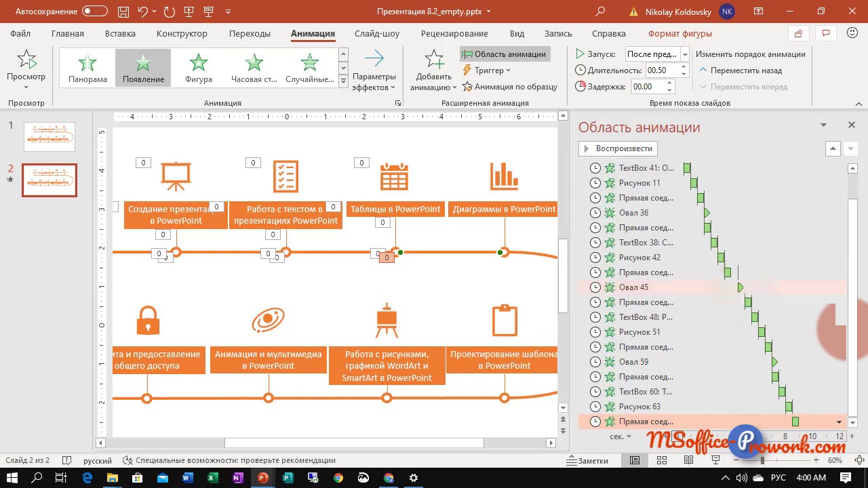
Task: Select the Панорама entrance animation
Action: click(87, 66)
